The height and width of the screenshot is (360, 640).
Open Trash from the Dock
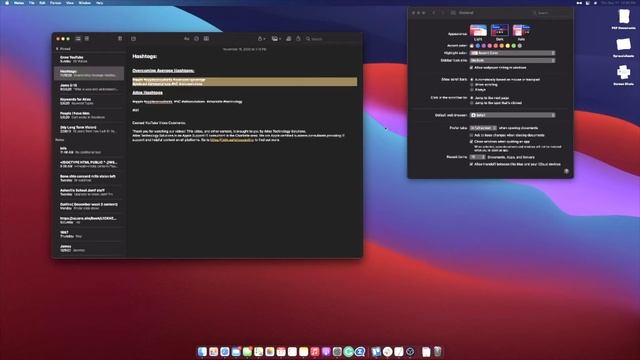[437, 351]
